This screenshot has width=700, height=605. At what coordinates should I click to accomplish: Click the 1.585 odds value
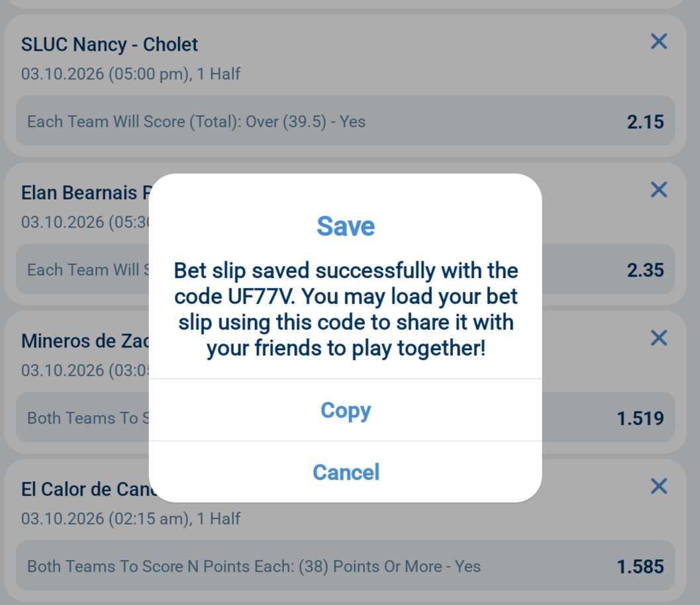[640, 567]
